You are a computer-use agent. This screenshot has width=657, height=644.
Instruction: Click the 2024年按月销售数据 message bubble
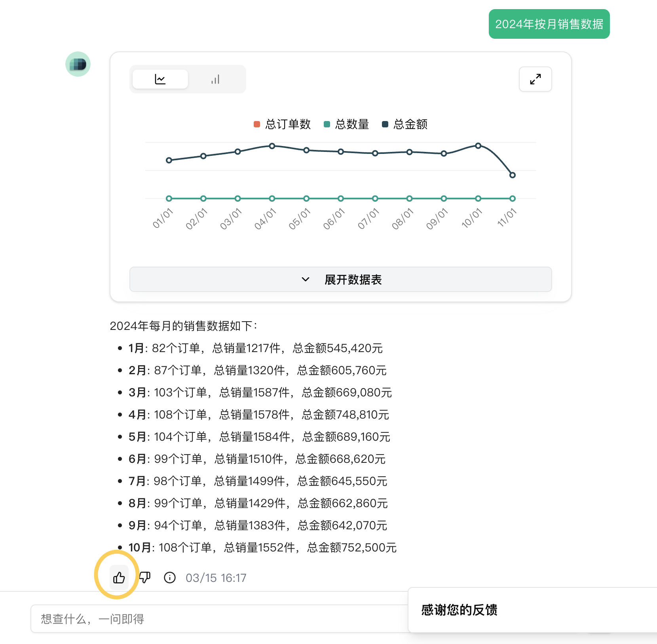[549, 24]
